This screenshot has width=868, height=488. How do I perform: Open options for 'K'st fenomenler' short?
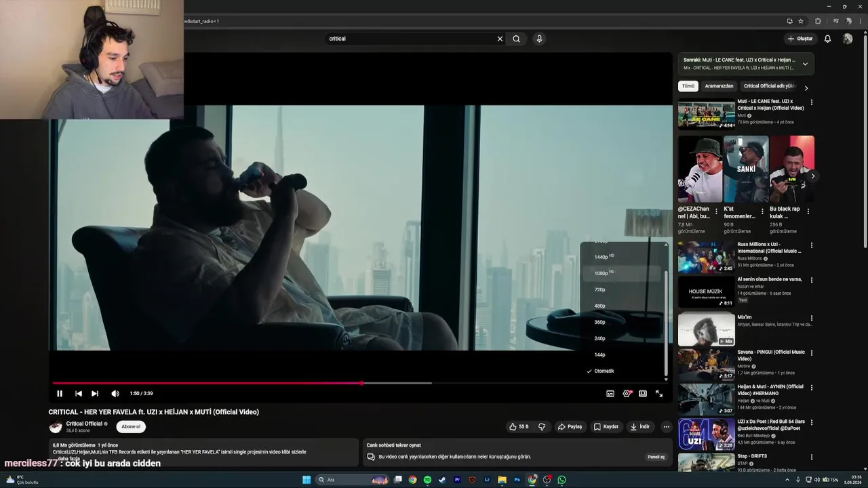click(762, 211)
